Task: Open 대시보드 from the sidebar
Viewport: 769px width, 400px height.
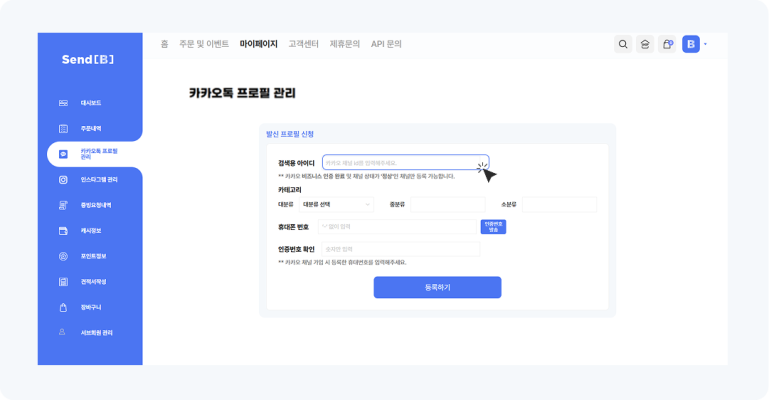Action: click(x=90, y=103)
